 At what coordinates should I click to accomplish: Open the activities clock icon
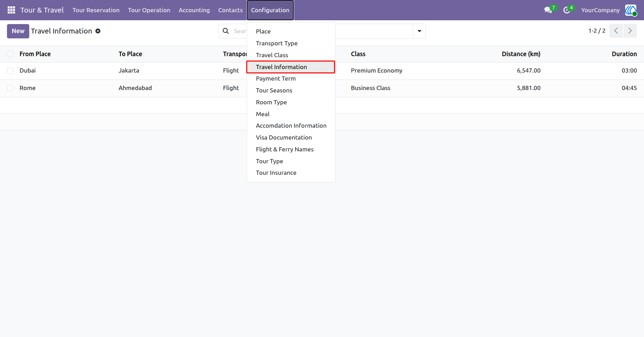tap(567, 10)
